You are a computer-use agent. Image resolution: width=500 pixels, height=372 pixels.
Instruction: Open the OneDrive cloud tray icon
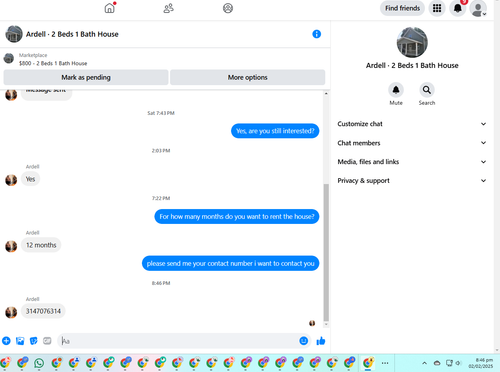click(437, 363)
